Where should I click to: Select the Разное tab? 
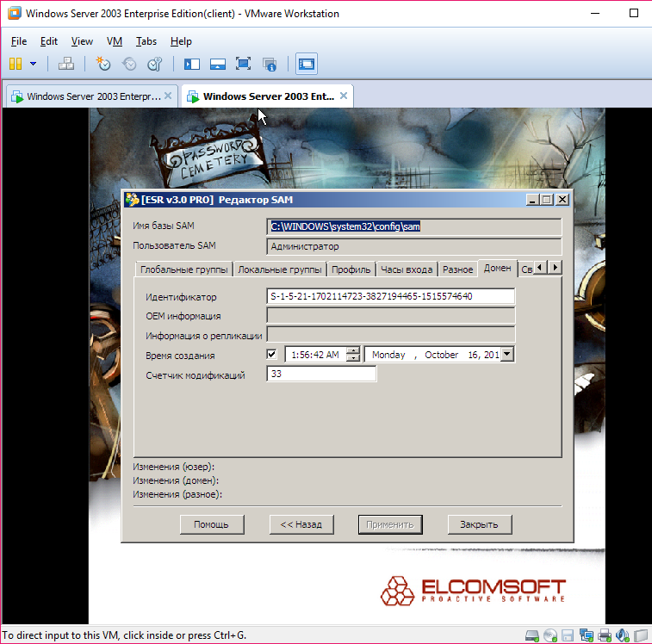(x=458, y=269)
